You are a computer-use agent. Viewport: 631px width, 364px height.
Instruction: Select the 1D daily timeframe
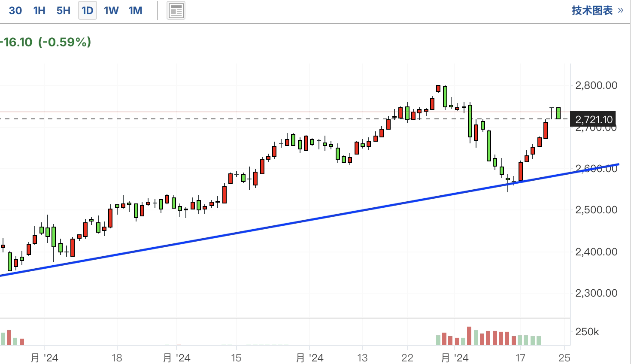click(x=88, y=10)
